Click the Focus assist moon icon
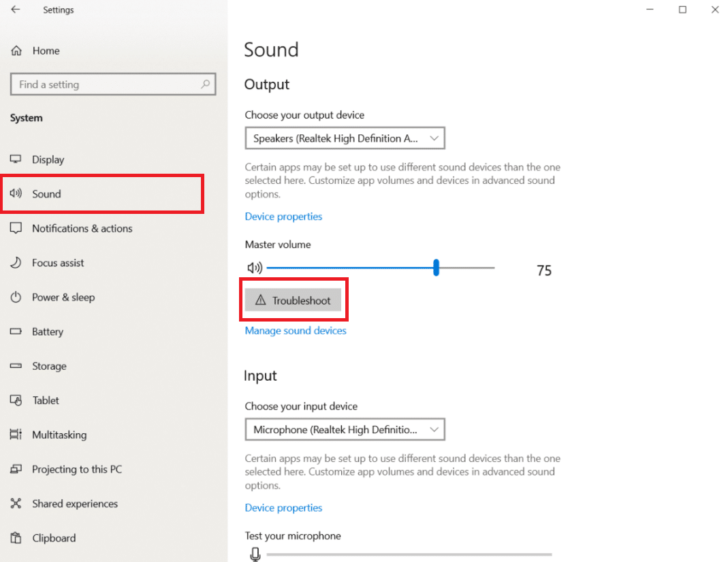 [x=16, y=262]
